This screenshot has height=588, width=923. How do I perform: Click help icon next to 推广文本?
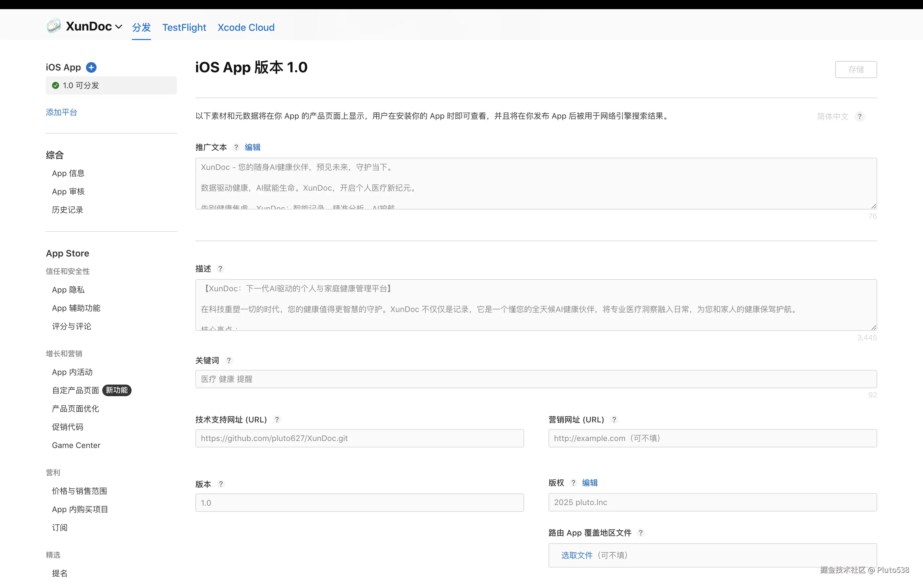(236, 147)
